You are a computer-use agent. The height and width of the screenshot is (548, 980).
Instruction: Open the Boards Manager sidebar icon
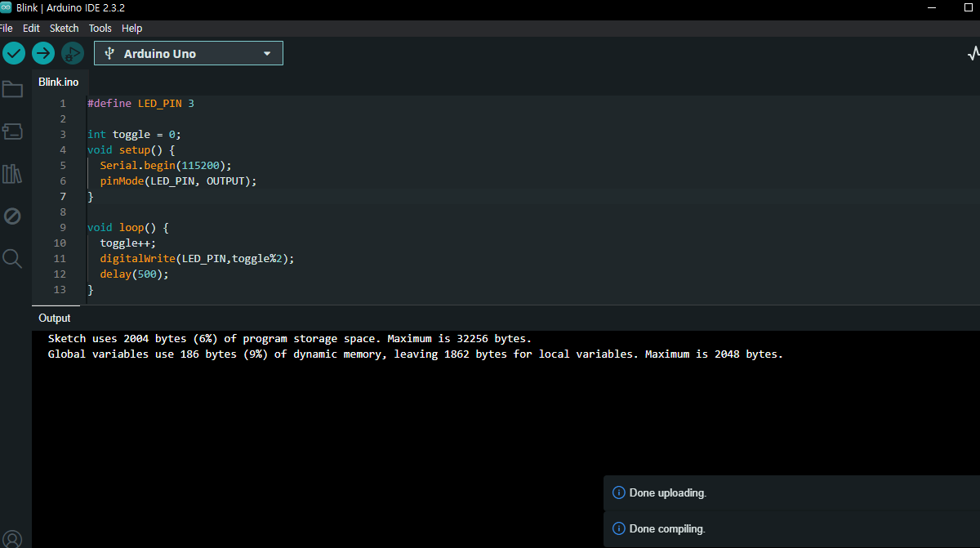[x=12, y=131]
